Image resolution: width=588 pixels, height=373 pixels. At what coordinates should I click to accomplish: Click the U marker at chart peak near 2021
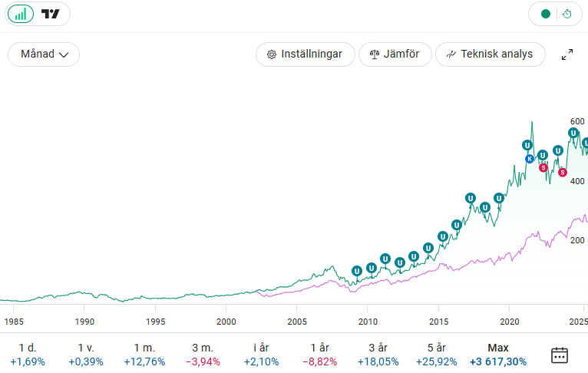[527, 145]
